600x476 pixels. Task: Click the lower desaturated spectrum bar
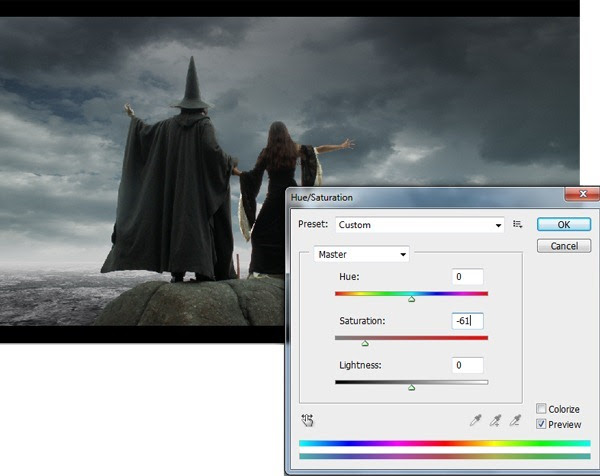click(445, 456)
